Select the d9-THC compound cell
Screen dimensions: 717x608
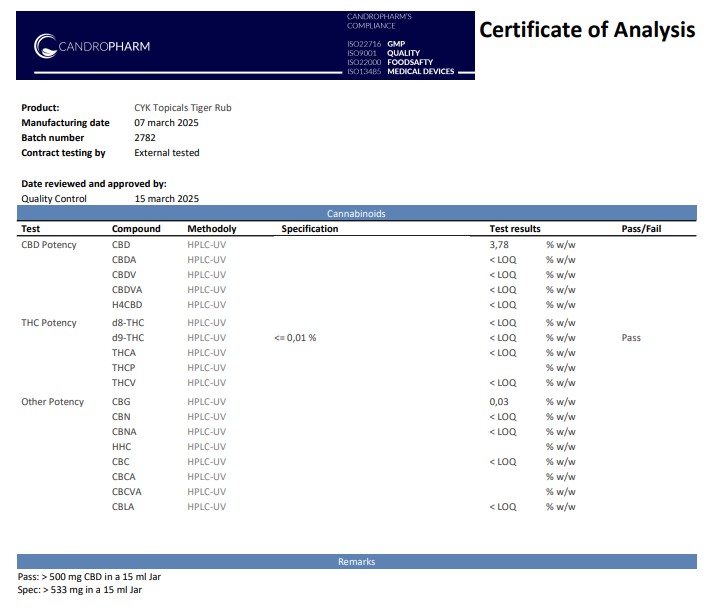(x=128, y=338)
